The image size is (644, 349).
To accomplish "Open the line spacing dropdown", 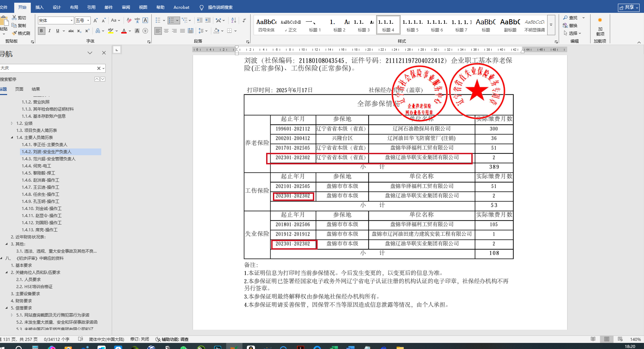I will 202,31.
